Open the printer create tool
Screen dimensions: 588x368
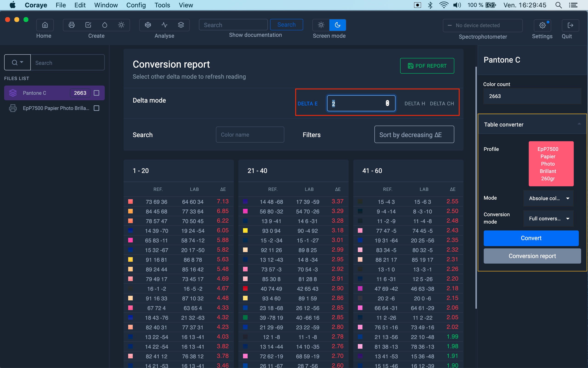(71, 25)
